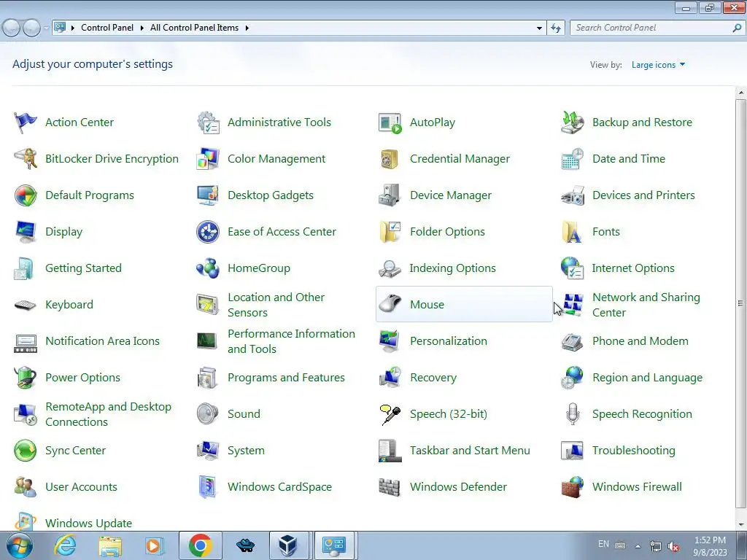
Task: Click the vertical scrollbar down arrow
Action: pos(740,525)
